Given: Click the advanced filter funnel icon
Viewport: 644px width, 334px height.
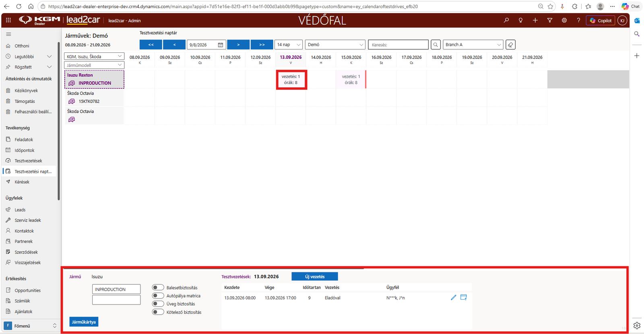Looking at the screenshot, I should [x=549, y=21].
